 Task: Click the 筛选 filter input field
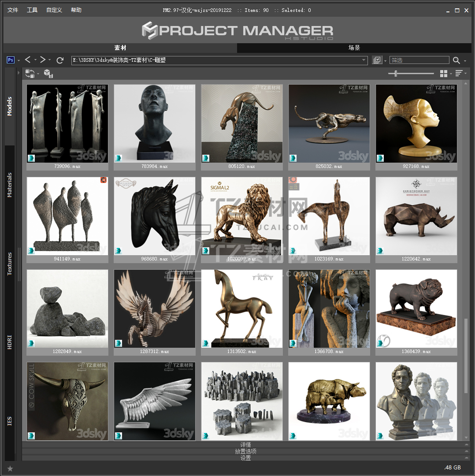pos(419,60)
